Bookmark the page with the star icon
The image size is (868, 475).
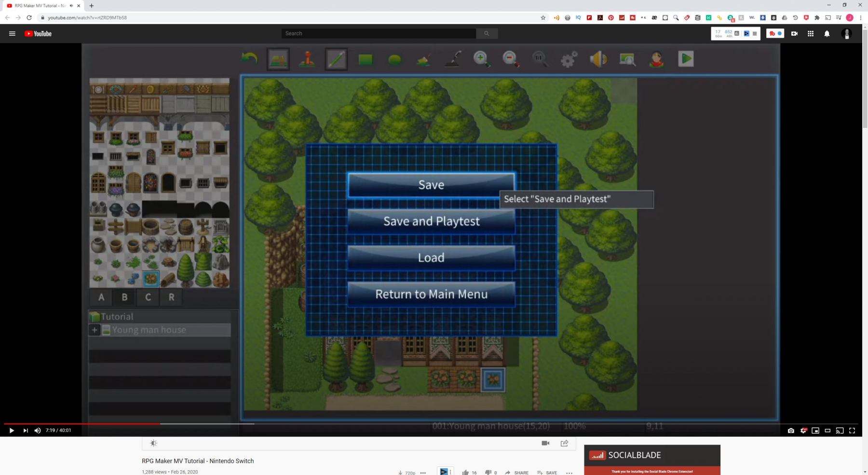543,18
